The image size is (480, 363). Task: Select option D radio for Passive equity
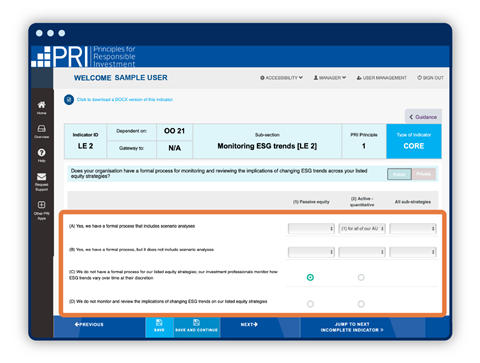[310, 304]
